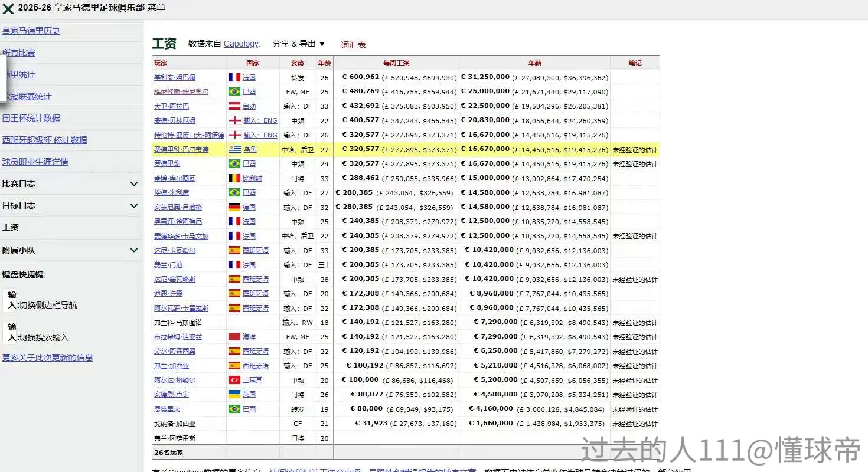This screenshot has height=472, width=868.
Task: Click the England flag in 裘德·贝林厄姆 row
Action: (234, 120)
